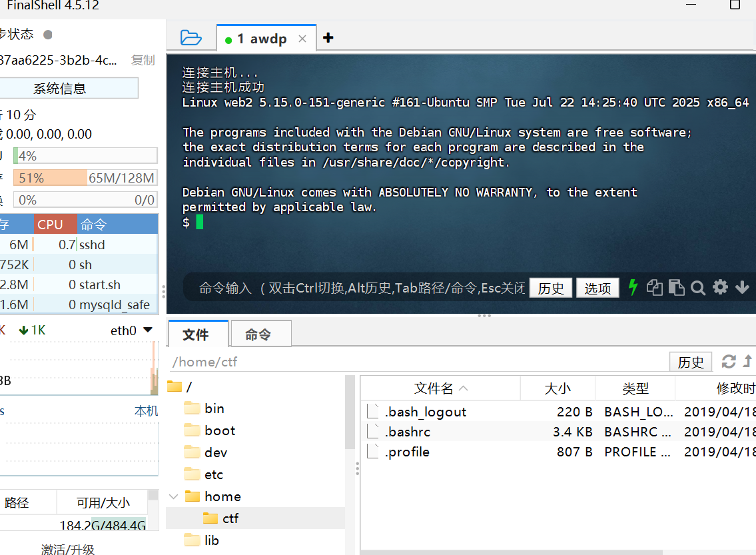The width and height of the screenshot is (756, 555).
Task: Click the 可用/大小 disk column header
Action: point(103,502)
